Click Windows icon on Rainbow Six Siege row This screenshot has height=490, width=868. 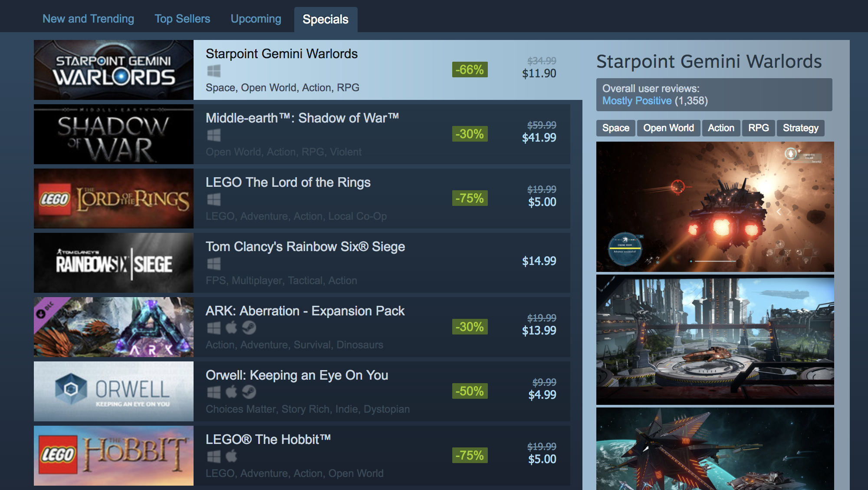click(214, 264)
